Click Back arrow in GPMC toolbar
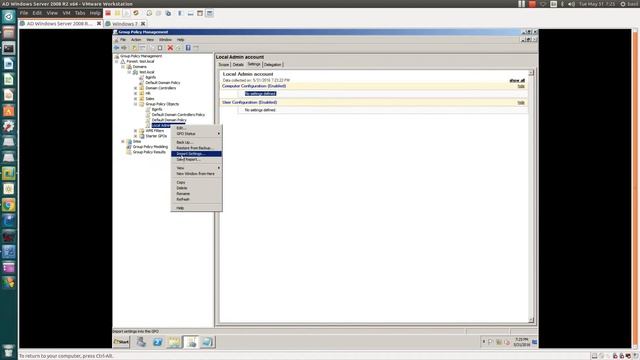The height and width of the screenshot is (360, 640). [x=117, y=48]
